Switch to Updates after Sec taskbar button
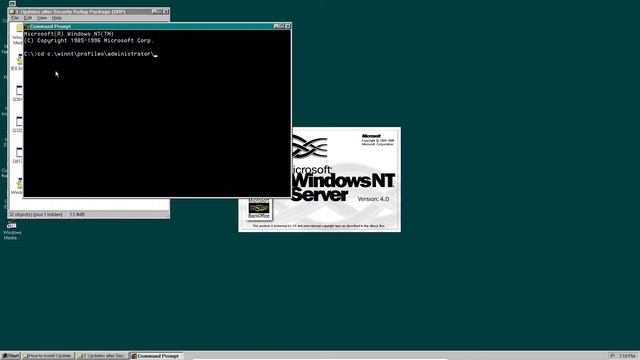The height and width of the screenshot is (360, 640). (102, 356)
